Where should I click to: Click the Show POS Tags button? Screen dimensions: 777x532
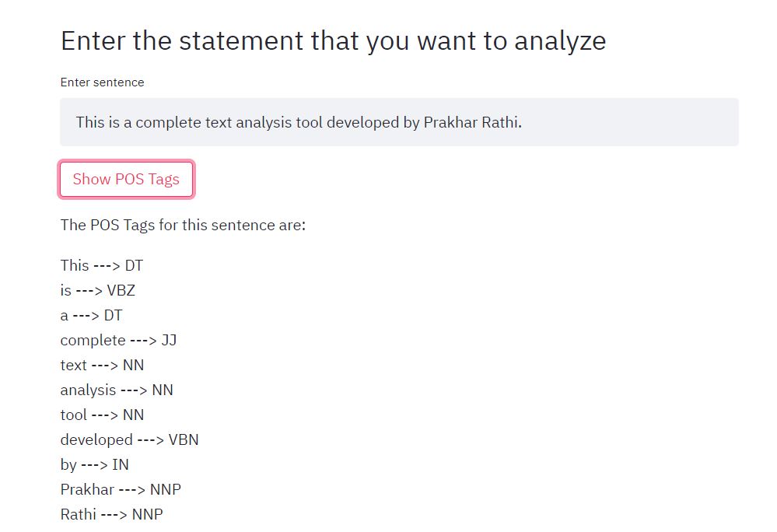[126, 179]
